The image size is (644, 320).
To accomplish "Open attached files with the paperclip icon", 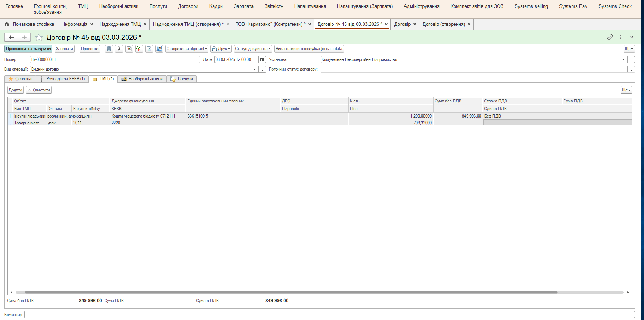I will tap(119, 49).
